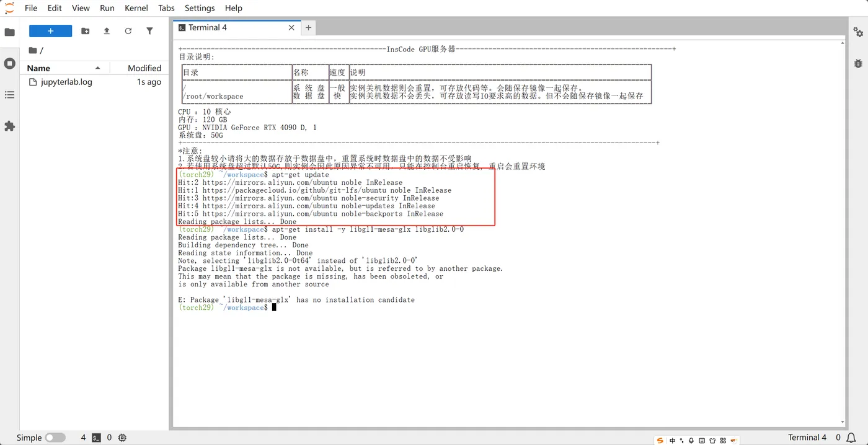Click the 'E: Package' error message line

click(x=296, y=299)
